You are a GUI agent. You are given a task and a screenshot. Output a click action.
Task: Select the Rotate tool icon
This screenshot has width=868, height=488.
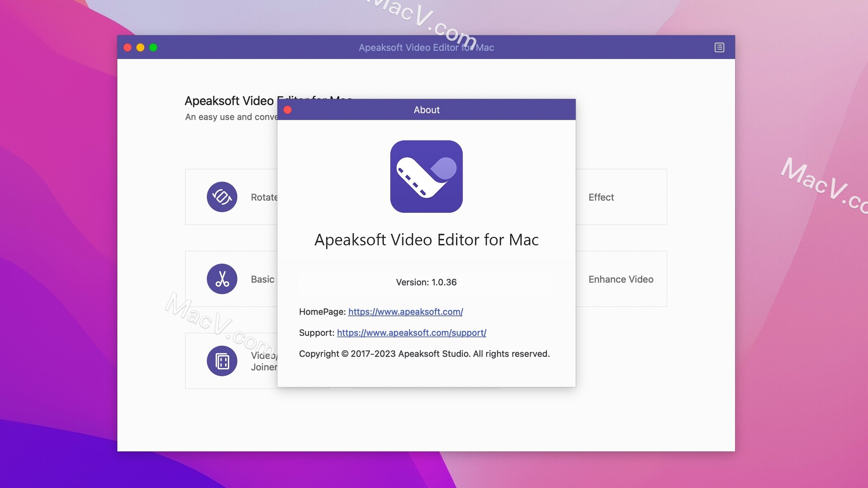[222, 197]
